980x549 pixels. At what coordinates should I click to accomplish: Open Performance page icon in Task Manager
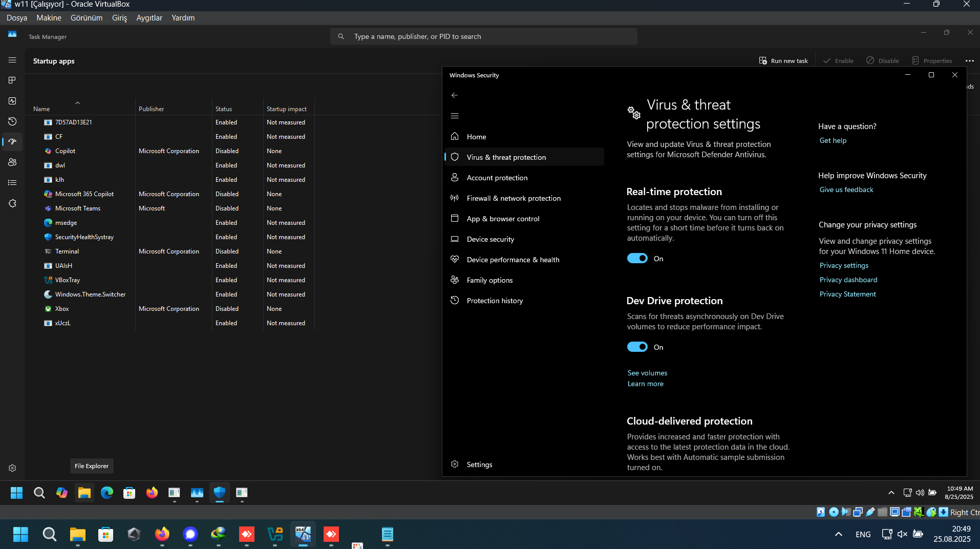[12, 101]
